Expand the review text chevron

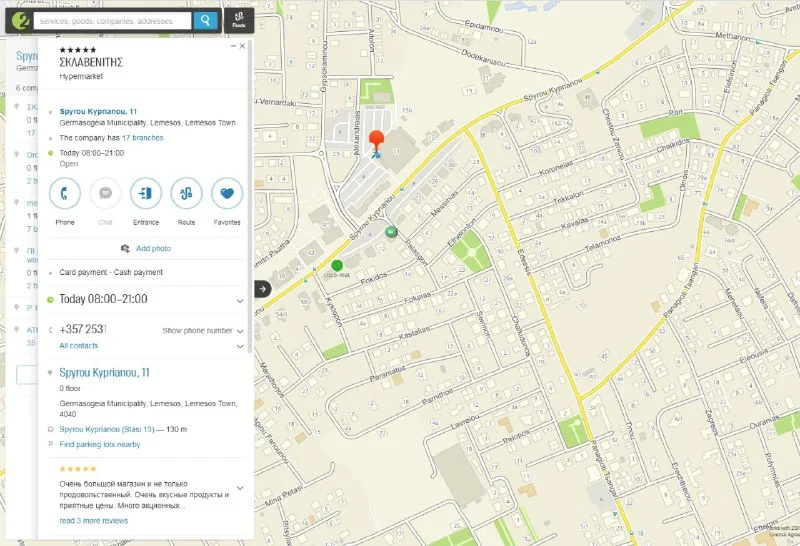pos(240,488)
